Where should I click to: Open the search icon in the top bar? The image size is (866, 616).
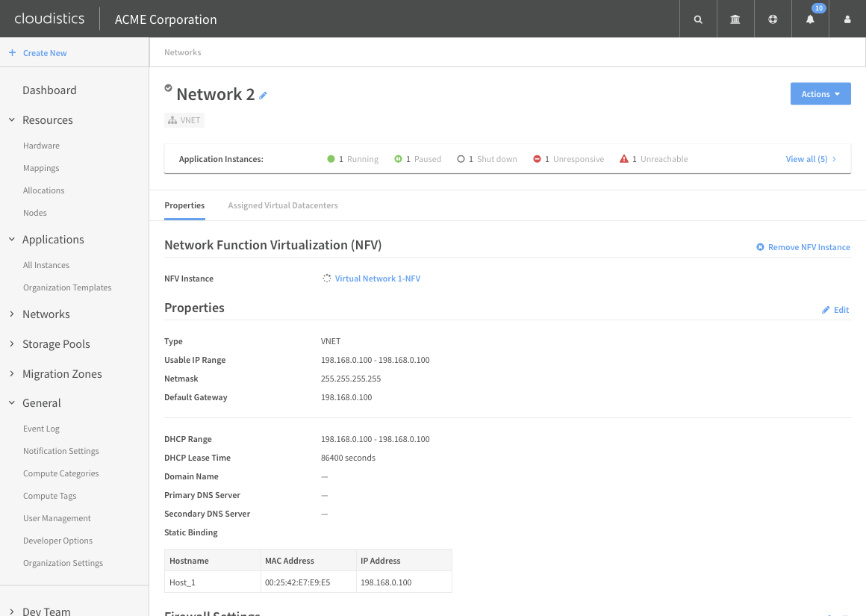pos(697,19)
